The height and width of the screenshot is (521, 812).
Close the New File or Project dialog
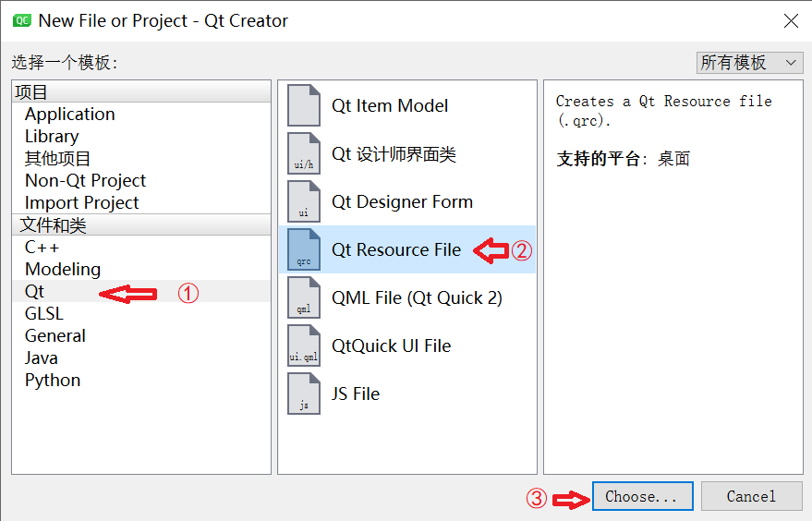pos(791,20)
